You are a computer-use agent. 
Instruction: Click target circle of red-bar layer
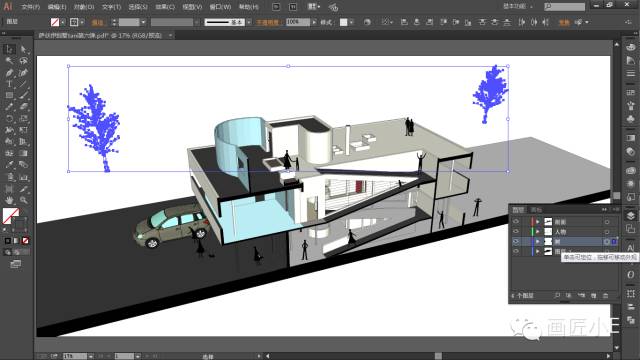coord(607,222)
